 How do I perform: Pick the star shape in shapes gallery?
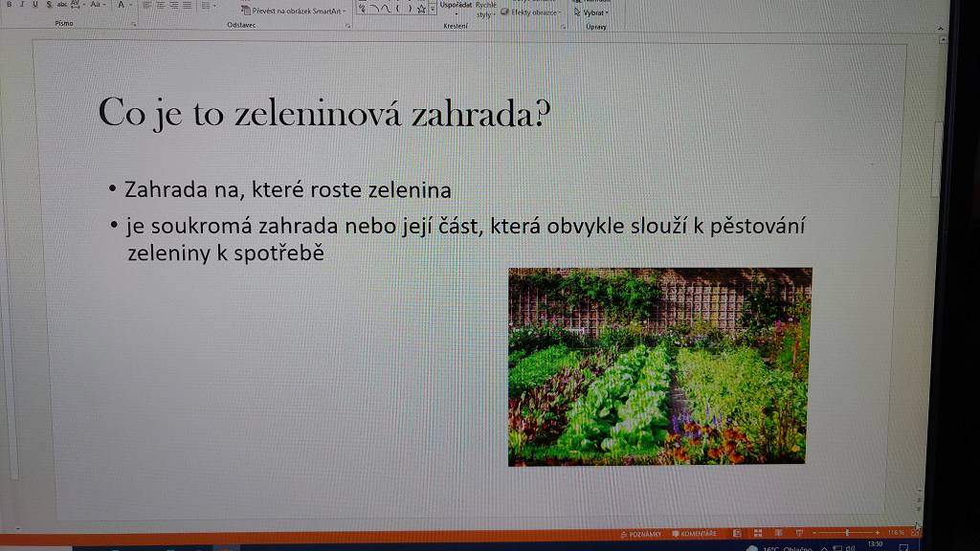pos(421,9)
